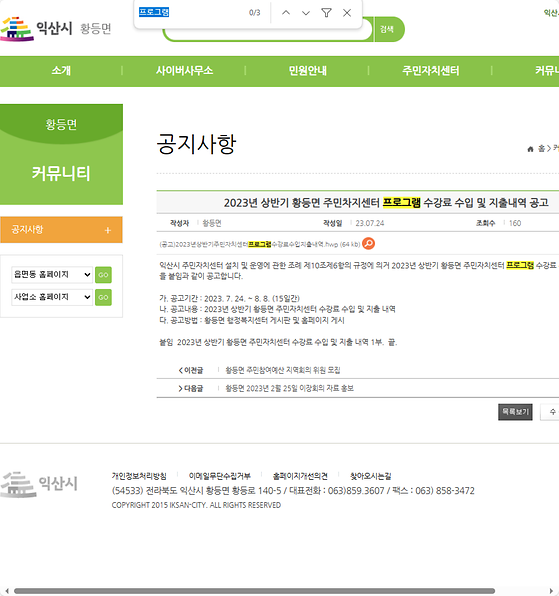Click the scrollbar right arrow

(551, 591)
